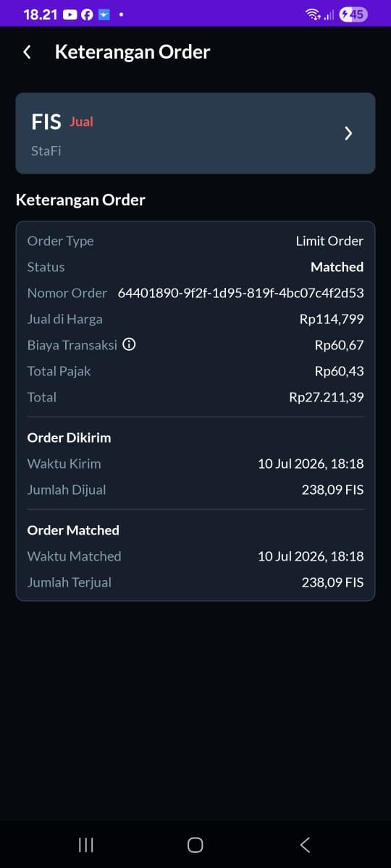Tap the Facebook notification icon
The width and height of the screenshot is (391, 868).
[87, 14]
